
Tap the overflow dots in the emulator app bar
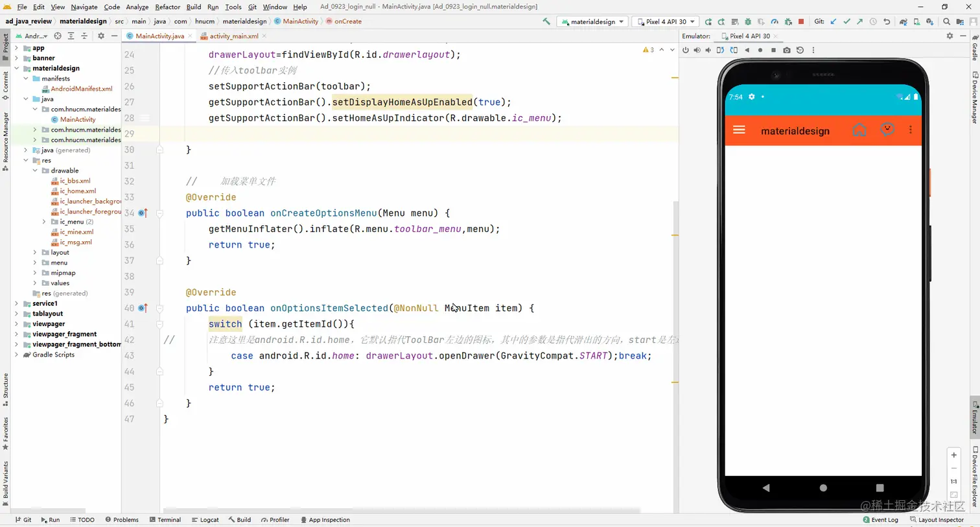[x=911, y=130]
